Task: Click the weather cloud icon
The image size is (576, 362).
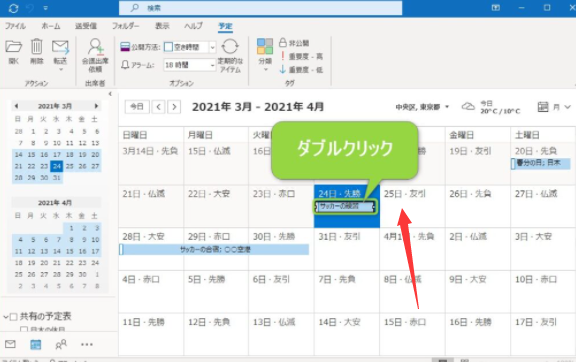Action: (x=468, y=107)
